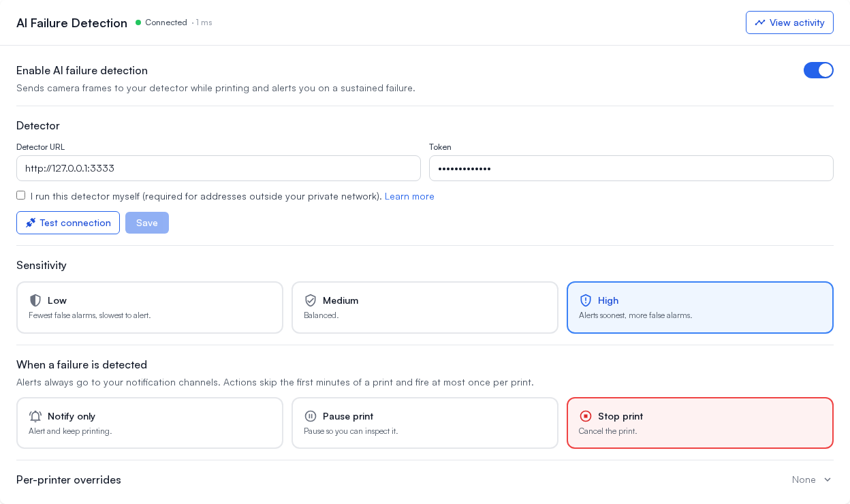Click the 'Sensitivity' section heading

point(42,265)
